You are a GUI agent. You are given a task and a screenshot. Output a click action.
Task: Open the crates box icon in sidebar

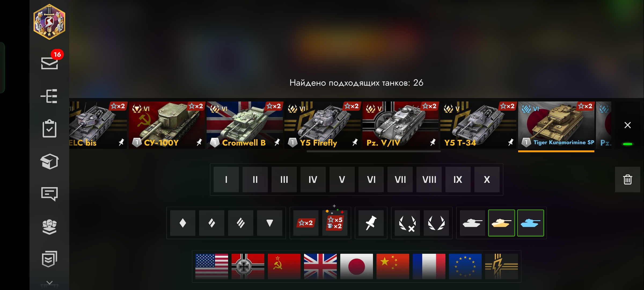(x=49, y=161)
